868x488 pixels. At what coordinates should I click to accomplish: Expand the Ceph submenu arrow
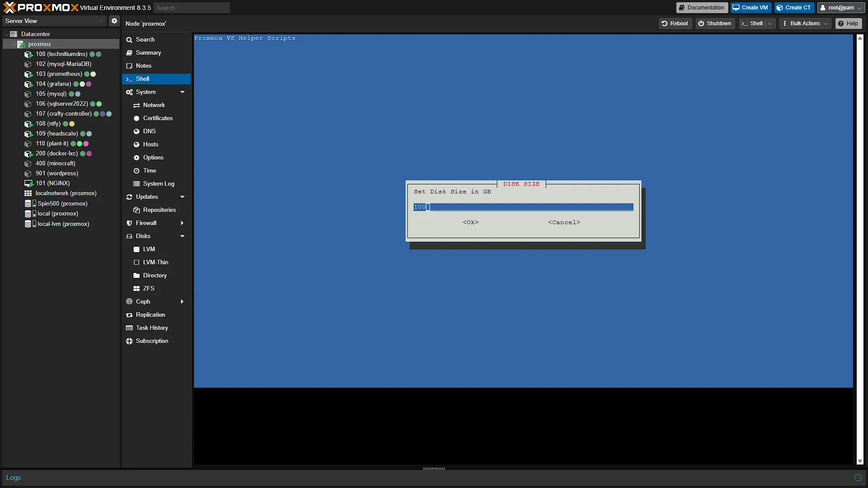coord(182,302)
